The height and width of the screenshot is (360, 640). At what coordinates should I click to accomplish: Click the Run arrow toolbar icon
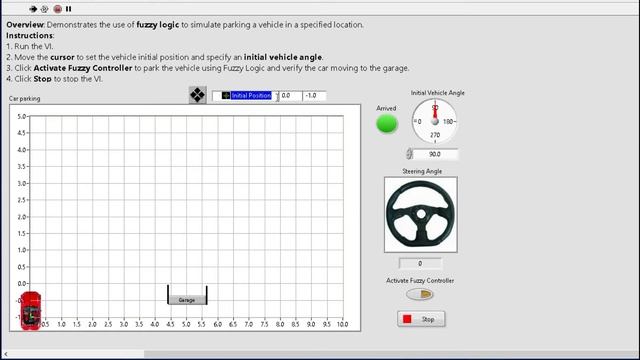tap(33, 9)
